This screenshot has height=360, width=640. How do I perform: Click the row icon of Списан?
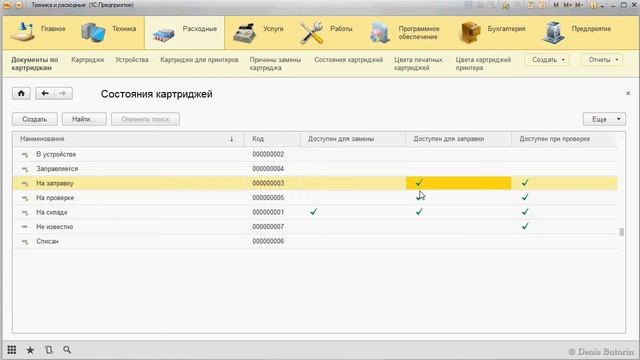[25, 242]
